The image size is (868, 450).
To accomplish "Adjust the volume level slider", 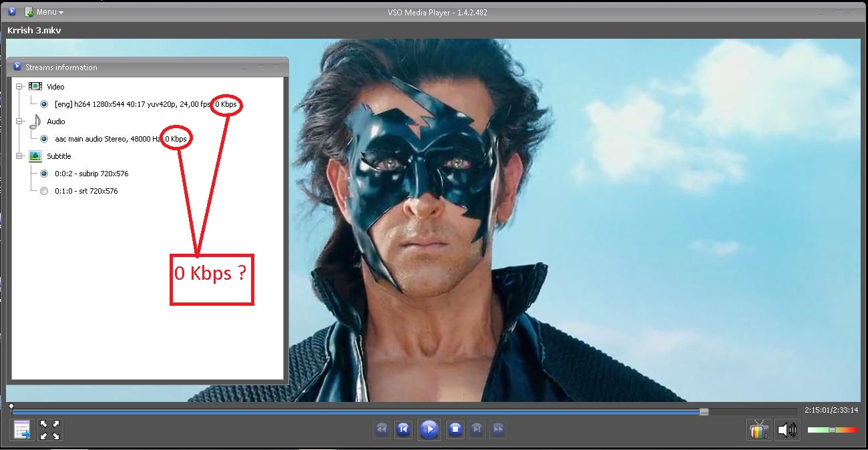I will pos(832,430).
